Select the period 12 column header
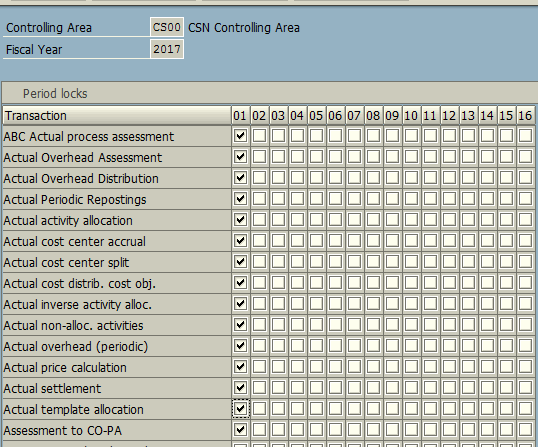 [449, 116]
